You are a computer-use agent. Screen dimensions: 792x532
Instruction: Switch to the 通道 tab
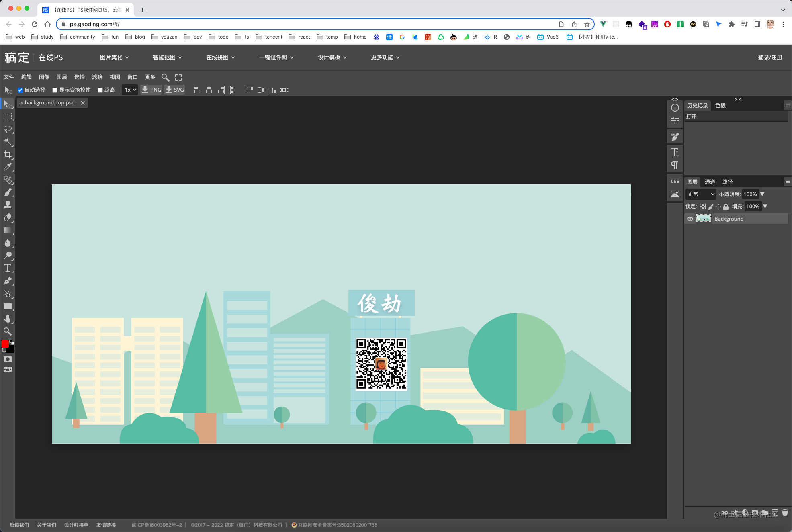pos(710,182)
